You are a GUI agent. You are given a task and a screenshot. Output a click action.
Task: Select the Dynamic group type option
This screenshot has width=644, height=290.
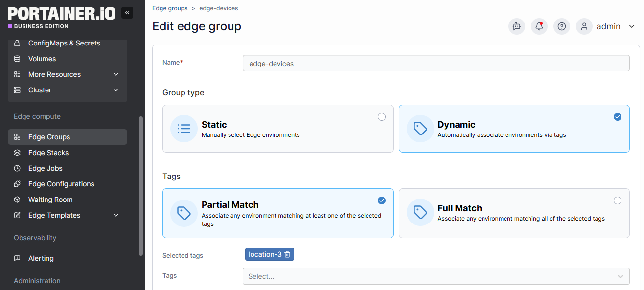tap(514, 129)
